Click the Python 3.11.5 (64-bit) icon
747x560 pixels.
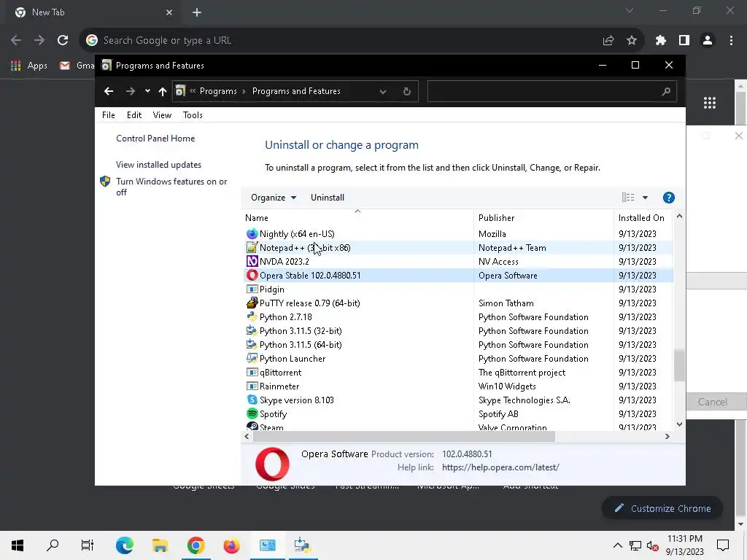[252, 344]
